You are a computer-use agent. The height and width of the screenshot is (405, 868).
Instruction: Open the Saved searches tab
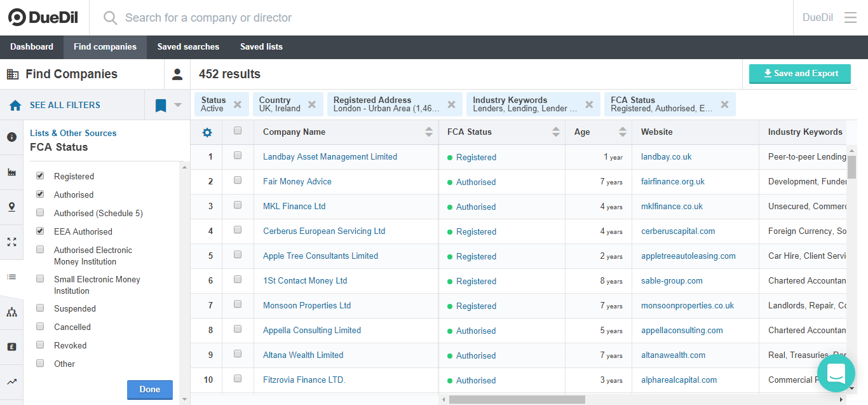coord(188,47)
